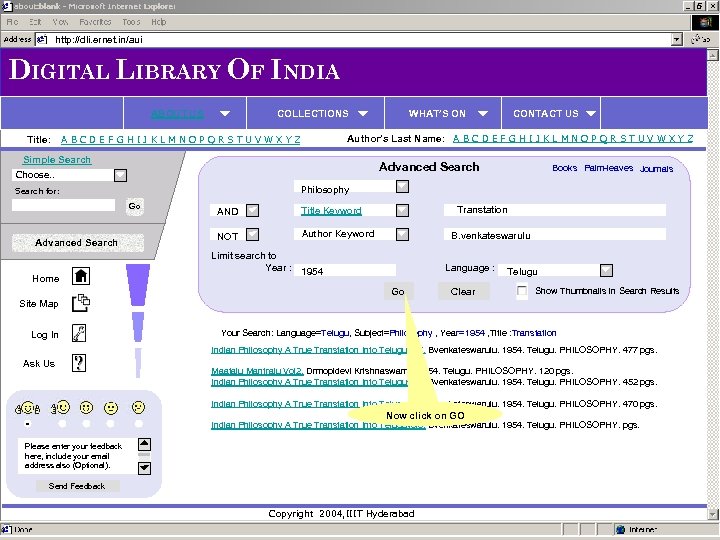The image size is (720, 540).
Task: Open the NOT operator dropdown
Action: (x=252, y=235)
